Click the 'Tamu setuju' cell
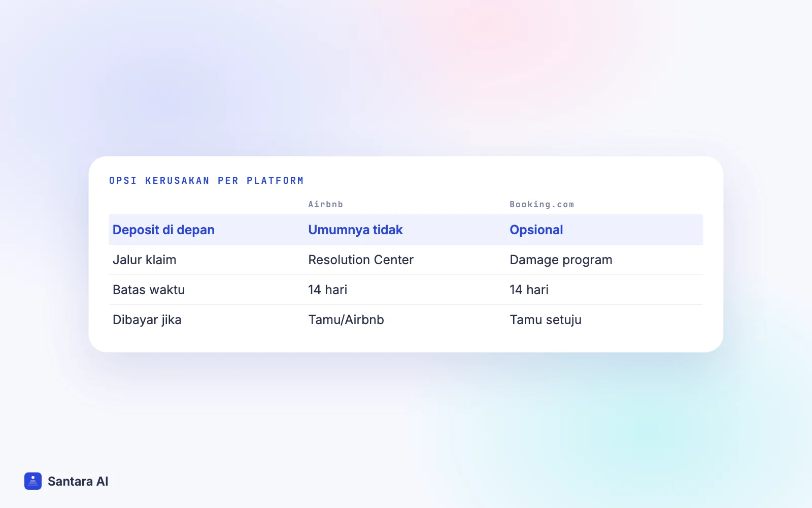This screenshot has height=508, width=812. pos(546,320)
